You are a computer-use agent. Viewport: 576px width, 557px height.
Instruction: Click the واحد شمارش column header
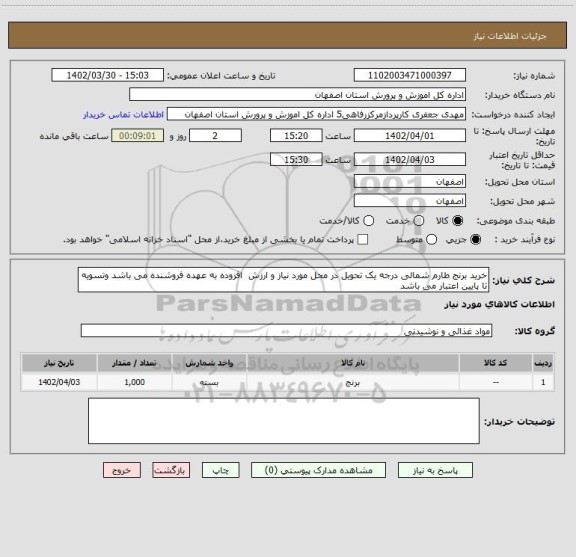click(209, 363)
